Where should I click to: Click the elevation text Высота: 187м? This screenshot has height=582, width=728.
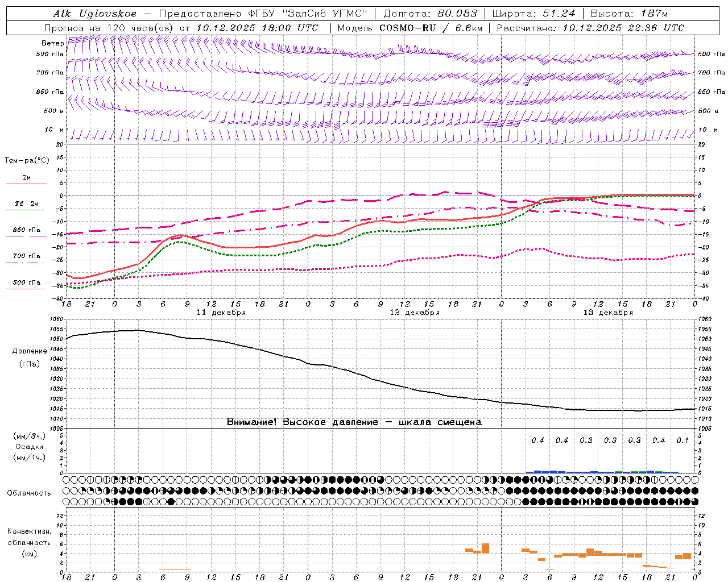[x=629, y=14]
